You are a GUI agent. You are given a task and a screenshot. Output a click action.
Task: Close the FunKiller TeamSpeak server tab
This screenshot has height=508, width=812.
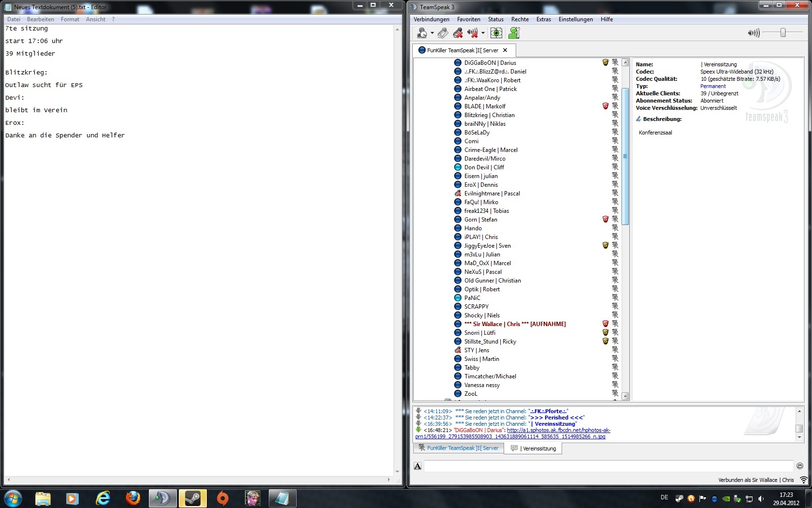click(505, 50)
